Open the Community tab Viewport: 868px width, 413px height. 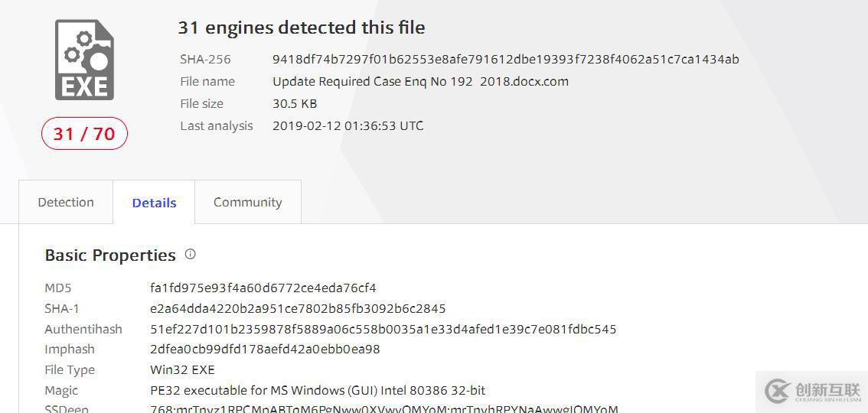pyautogui.click(x=247, y=203)
